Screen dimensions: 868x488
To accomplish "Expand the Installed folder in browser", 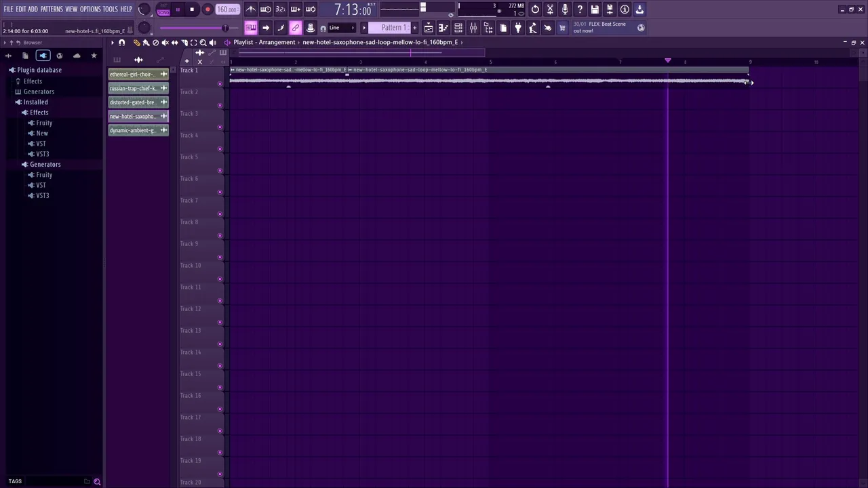I will coord(35,102).
